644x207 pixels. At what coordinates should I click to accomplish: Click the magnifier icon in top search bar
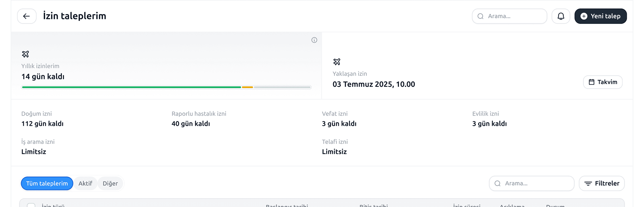pos(480,16)
